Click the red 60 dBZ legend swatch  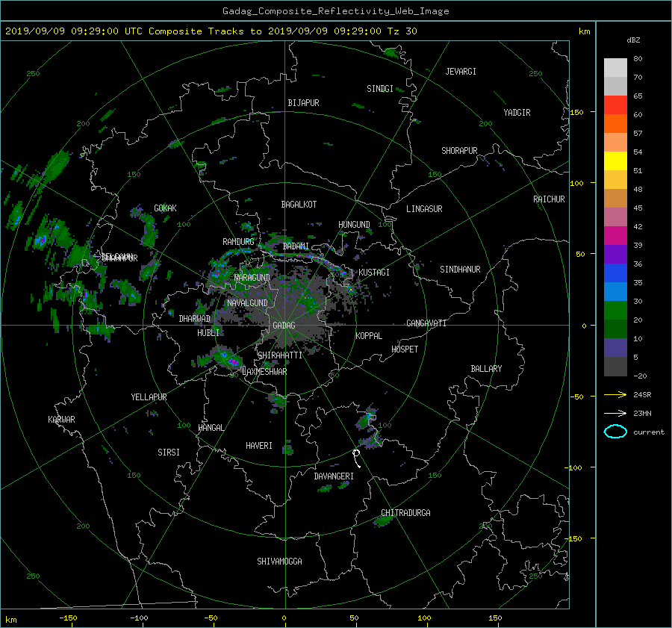coord(615,105)
